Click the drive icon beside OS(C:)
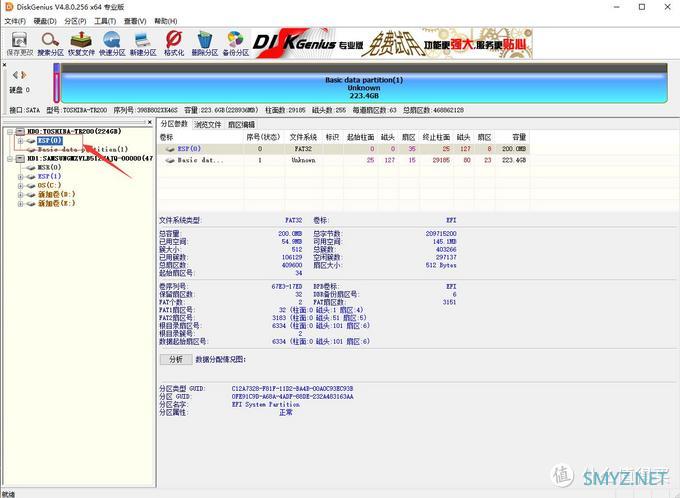 [31, 186]
